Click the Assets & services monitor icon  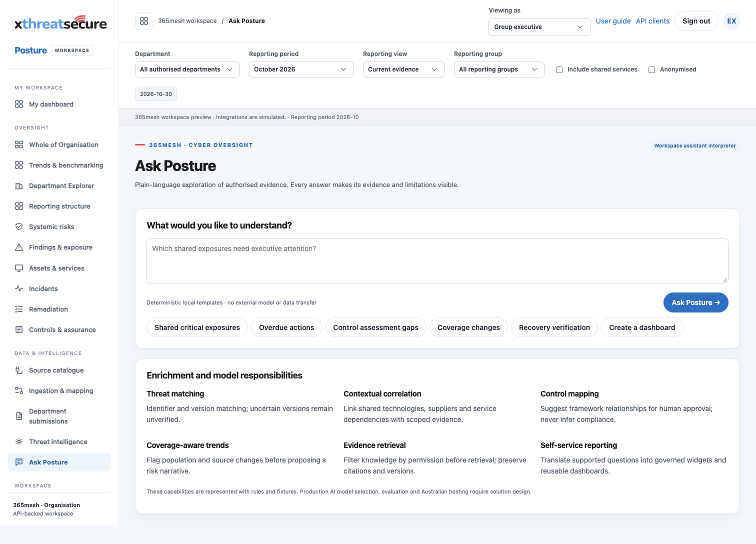click(19, 268)
